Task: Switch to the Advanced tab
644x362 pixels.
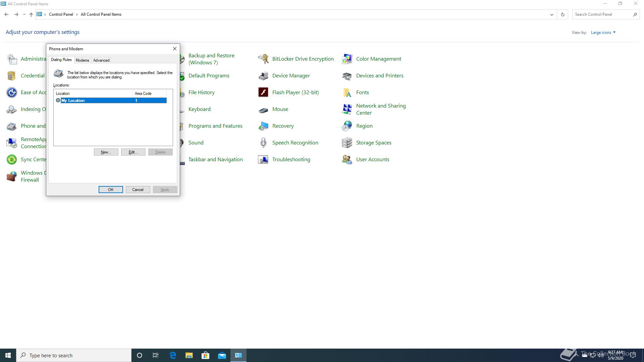Action: [101, 60]
